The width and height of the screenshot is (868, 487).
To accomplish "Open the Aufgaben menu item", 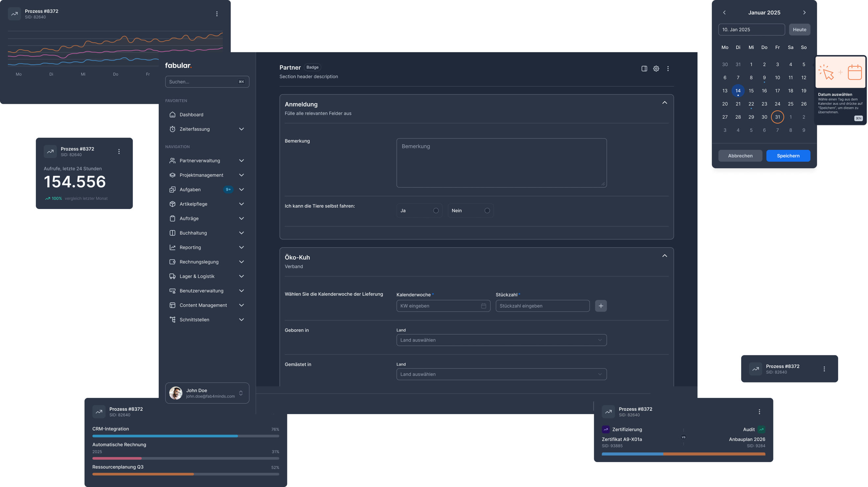I will [207, 190].
